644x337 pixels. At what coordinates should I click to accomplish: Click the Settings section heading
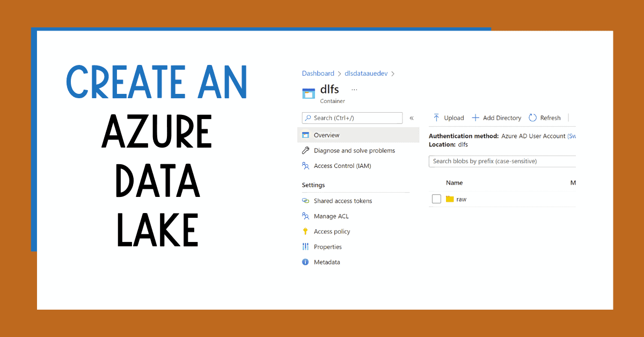313,185
